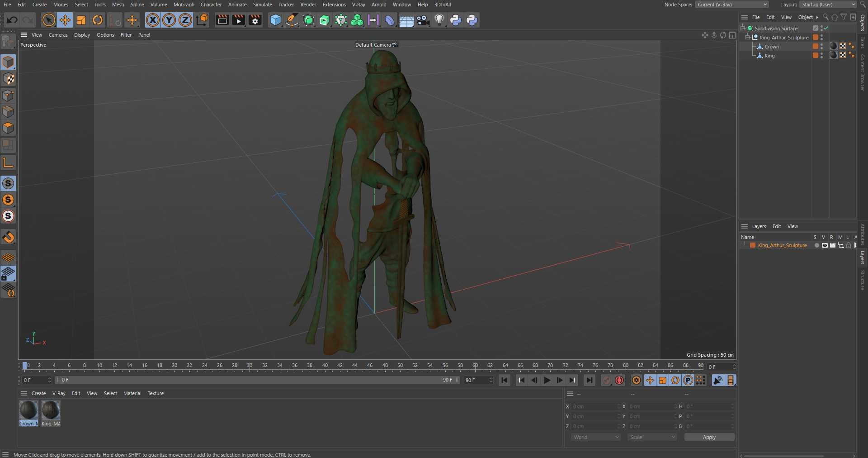
Task: Select the Scale tool icon
Action: click(81, 20)
